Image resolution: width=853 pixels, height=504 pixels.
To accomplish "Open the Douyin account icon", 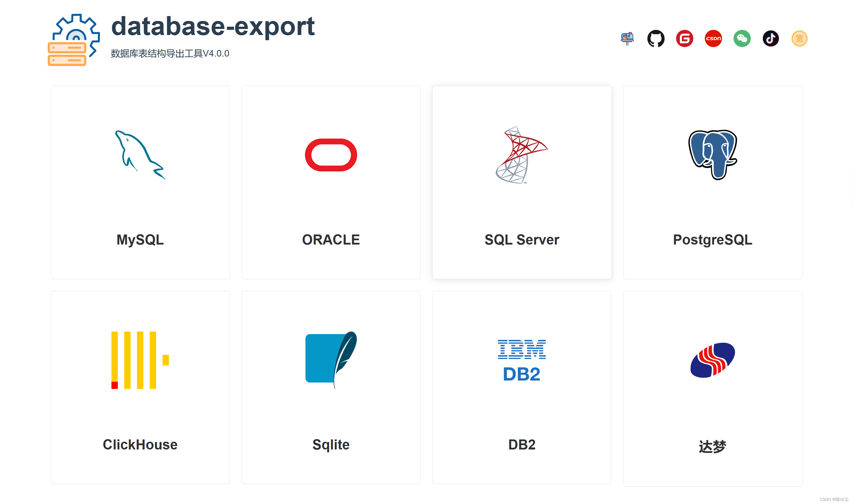I will pyautogui.click(x=770, y=38).
